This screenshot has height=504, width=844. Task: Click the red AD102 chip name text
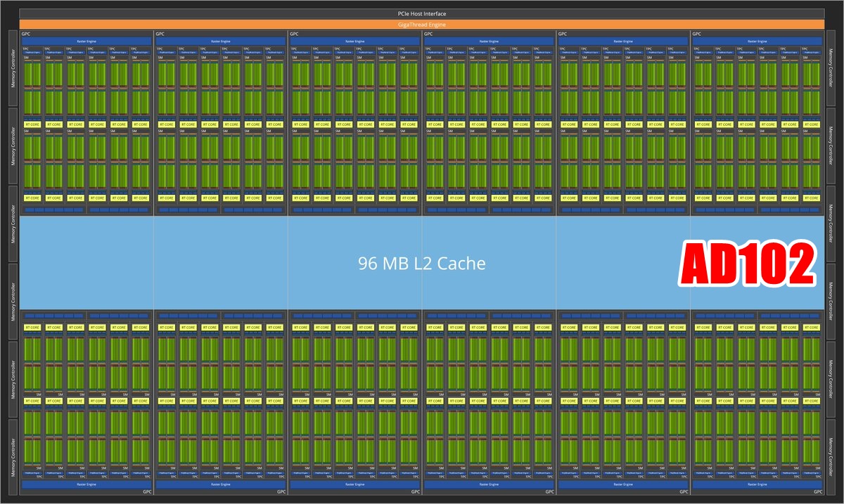(748, 266)
